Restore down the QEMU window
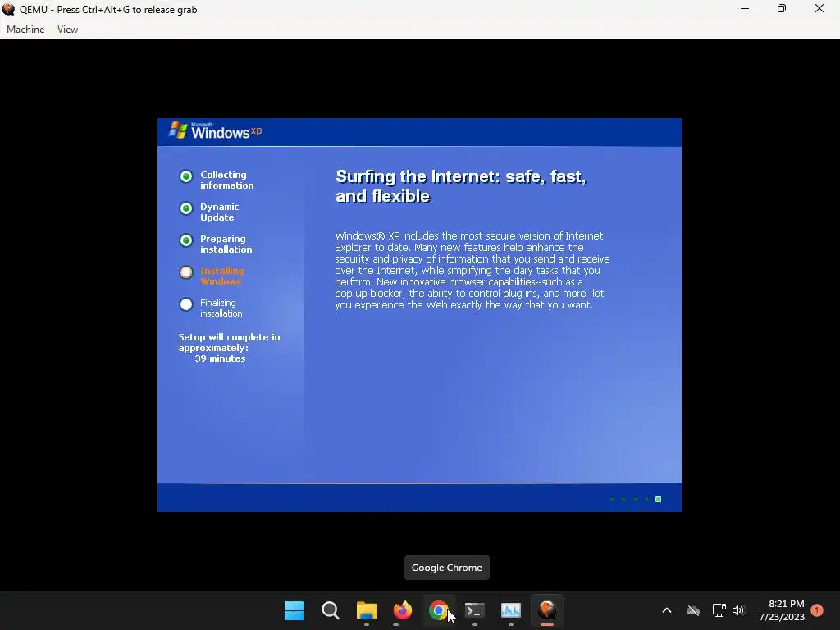Viewport: 840px width, 630px height. click(782, 9)
